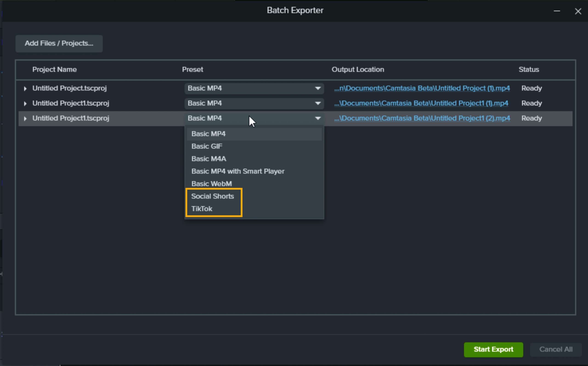Image resolution: width=588 pixels, height=366 pixels.
Task: Click the Preset column header
Action: coord(192,70)
